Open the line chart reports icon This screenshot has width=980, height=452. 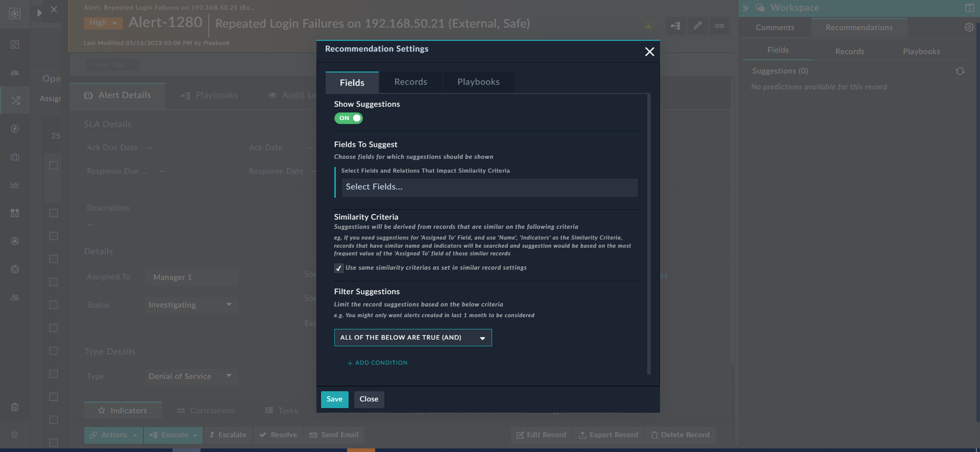15,185
